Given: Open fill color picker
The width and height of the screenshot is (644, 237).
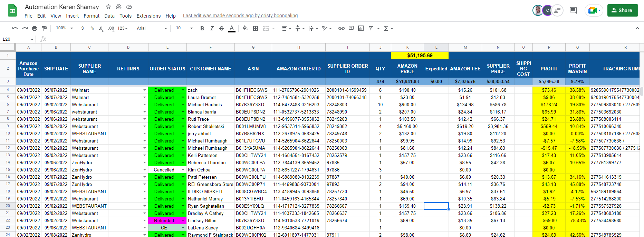Looking at the screenshot, I should pos(245,28).
